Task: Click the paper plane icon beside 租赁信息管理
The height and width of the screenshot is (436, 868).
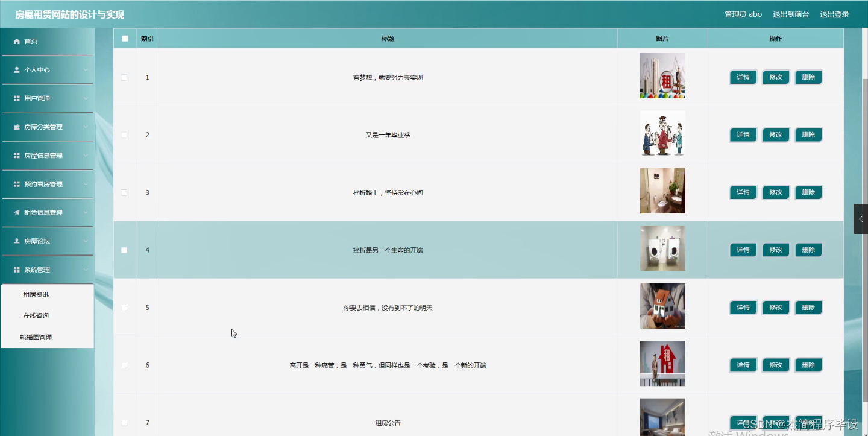Action: (16, 212)
